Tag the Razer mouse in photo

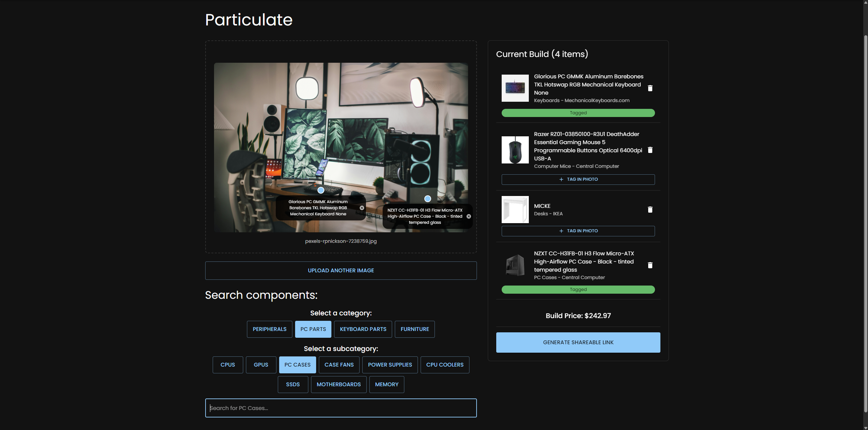click(578, 179)
